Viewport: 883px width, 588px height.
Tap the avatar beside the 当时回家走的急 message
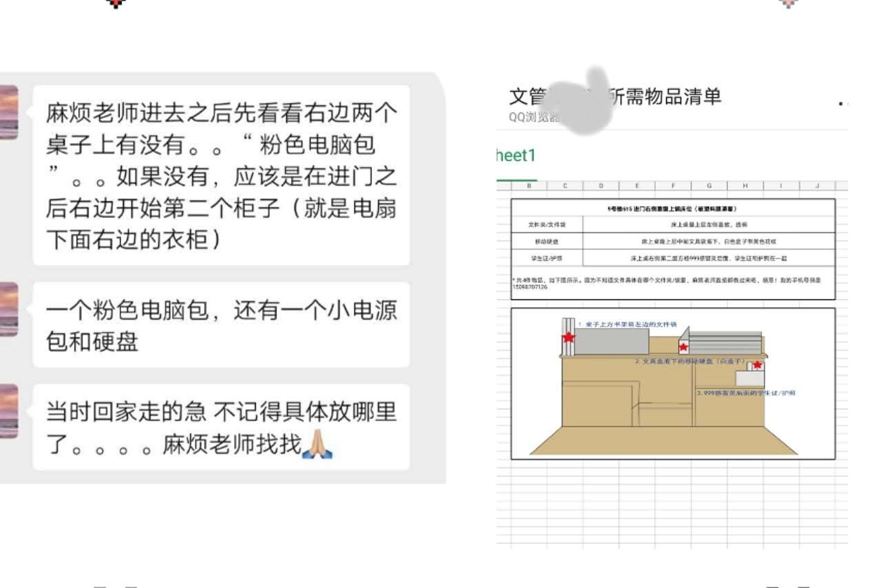click(8, 411)
